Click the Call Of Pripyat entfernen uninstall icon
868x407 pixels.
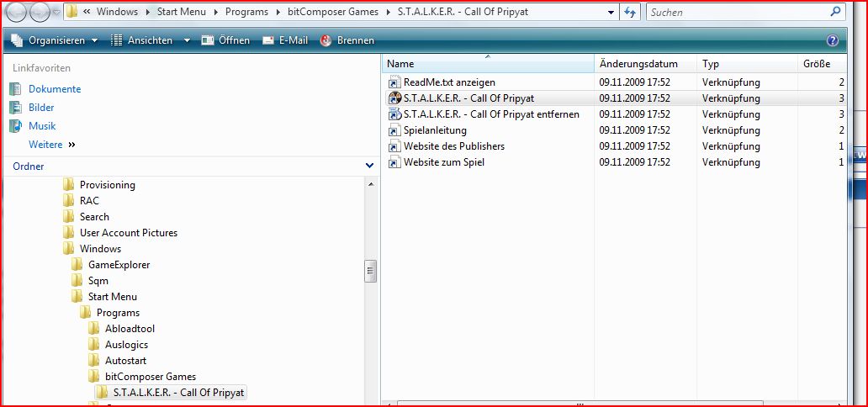tap(394, 114)
